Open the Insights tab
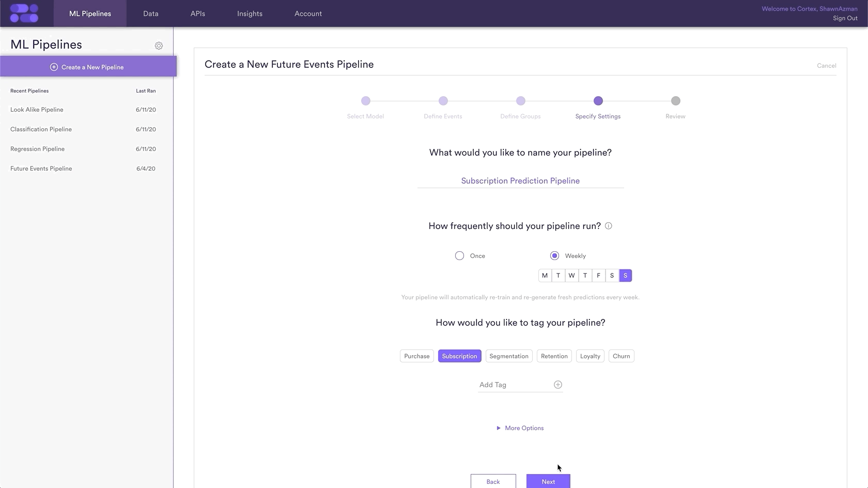Image resolution: width=868 pixels, height=488 pixels. pos(250,13)
